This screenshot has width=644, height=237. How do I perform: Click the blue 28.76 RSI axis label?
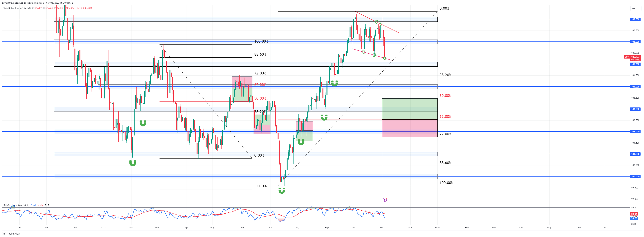[x=634, y=219]
